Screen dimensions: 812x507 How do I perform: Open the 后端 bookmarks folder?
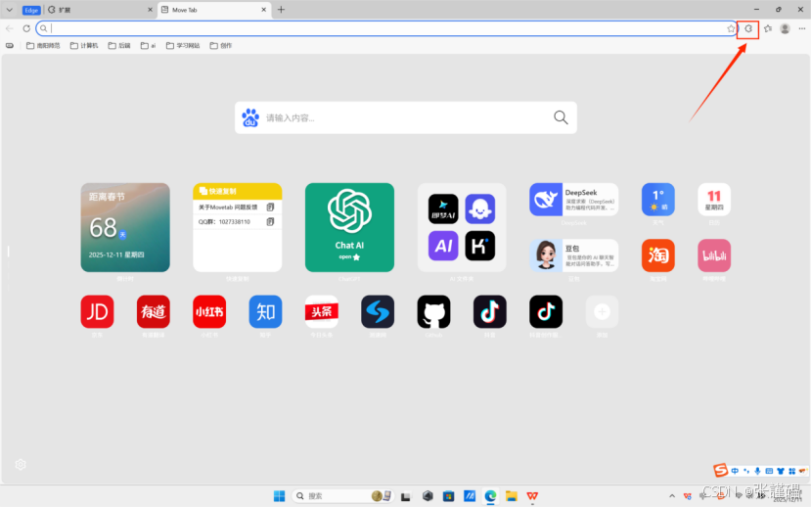click(x=119, y=46)
